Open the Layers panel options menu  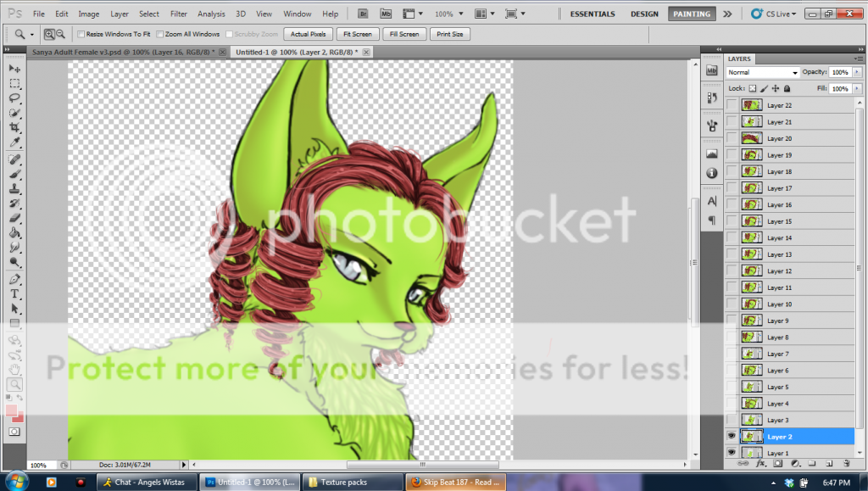[x=860, y=59]
